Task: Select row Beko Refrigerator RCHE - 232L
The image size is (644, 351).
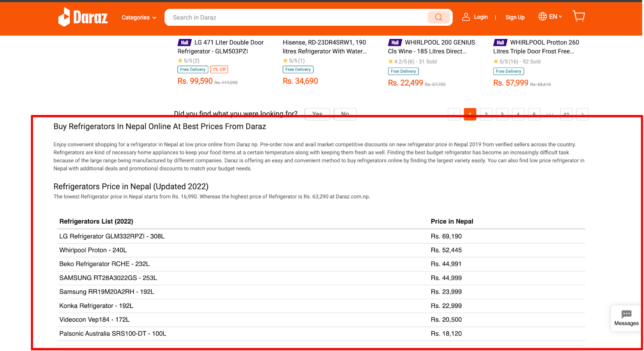Action: click(x=321, y=264)
